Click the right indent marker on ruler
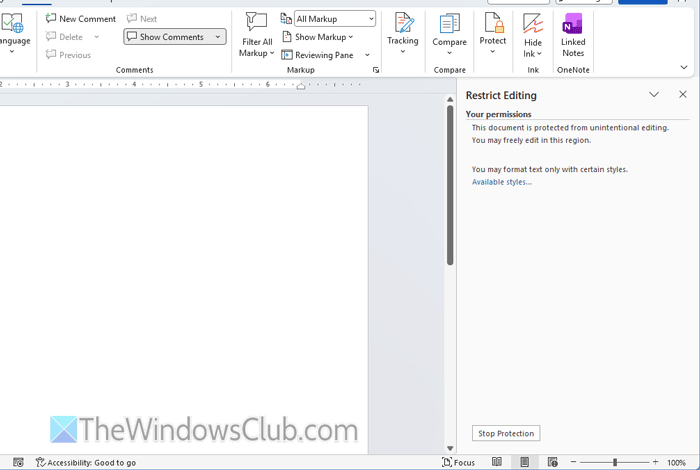 pos(301,87)
